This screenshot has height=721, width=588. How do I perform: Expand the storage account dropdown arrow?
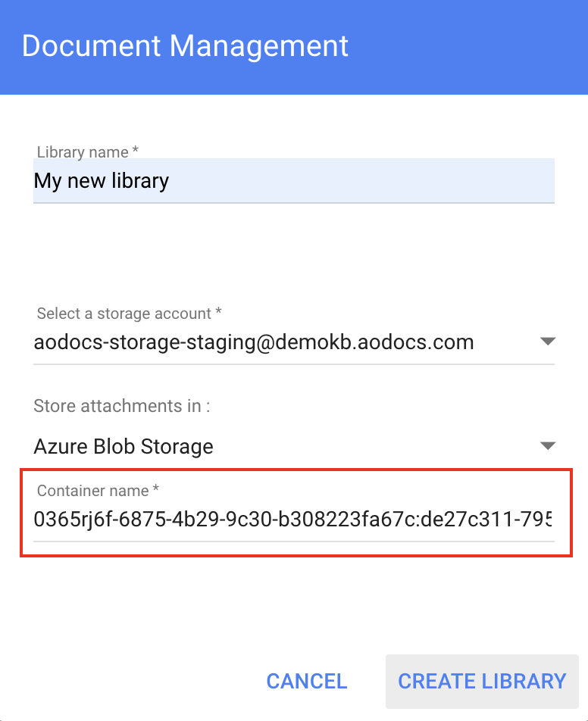548,342
